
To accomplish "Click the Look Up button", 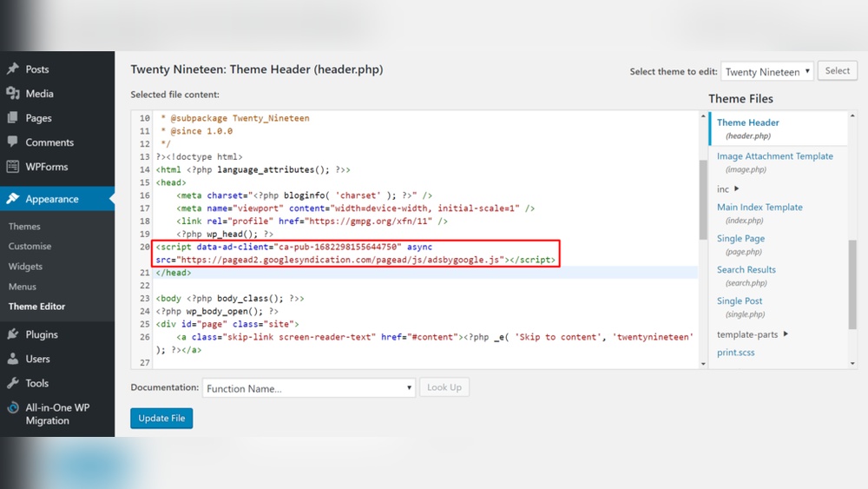I will (444, 387).
